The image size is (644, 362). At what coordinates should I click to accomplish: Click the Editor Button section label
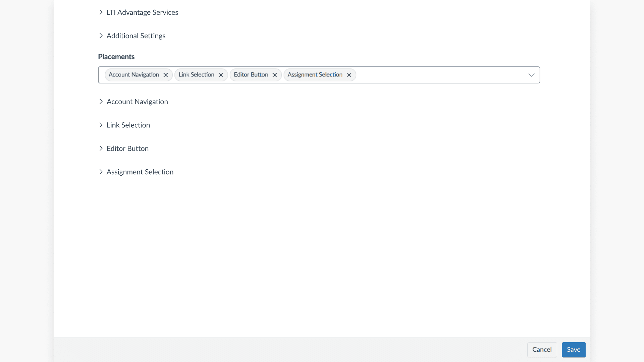pyautogui.click(x=127, y=148)
